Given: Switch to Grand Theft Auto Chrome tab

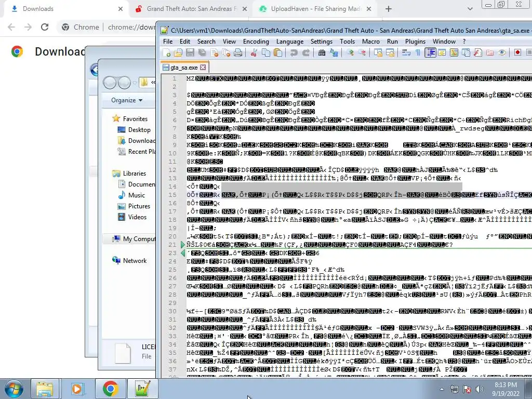Looking at the screenshot, I should pyautogui.click(x=191, y=9).
